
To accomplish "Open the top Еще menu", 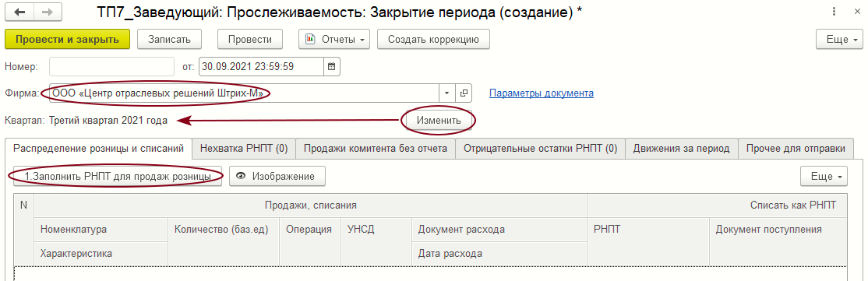I will 839,39.
